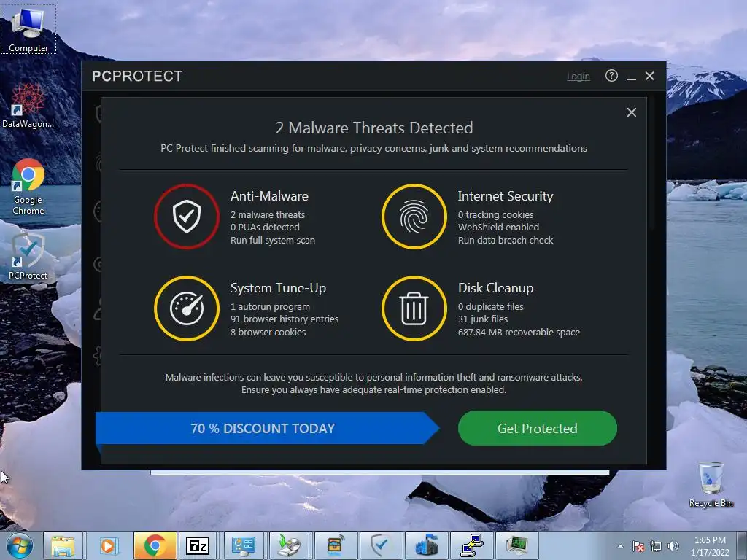The height and width of the screenshot is (560, 747).
Task: Open the Control Panel taskbar icon
Action: click(244, 545)
